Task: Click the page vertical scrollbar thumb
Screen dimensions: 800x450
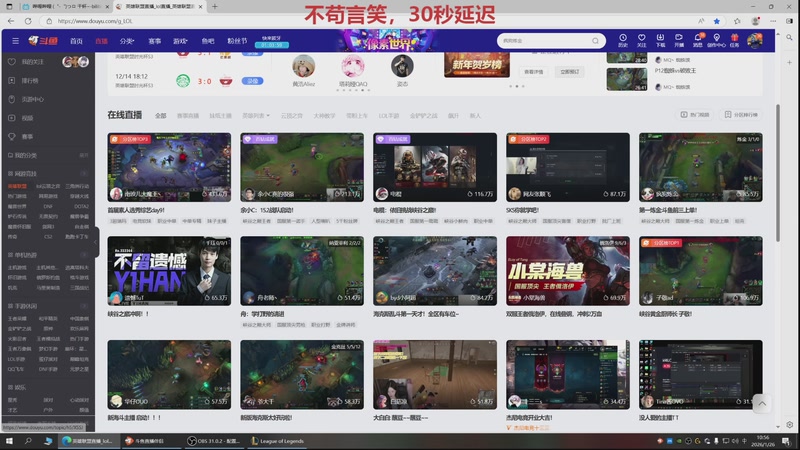Action: click(x=778, y=173)
